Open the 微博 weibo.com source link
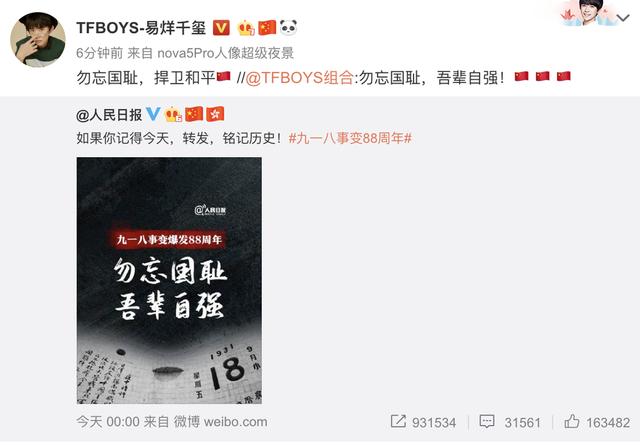The width and height of the screenshot is (640, 445). pyautogui.click(x=221, y=422)
